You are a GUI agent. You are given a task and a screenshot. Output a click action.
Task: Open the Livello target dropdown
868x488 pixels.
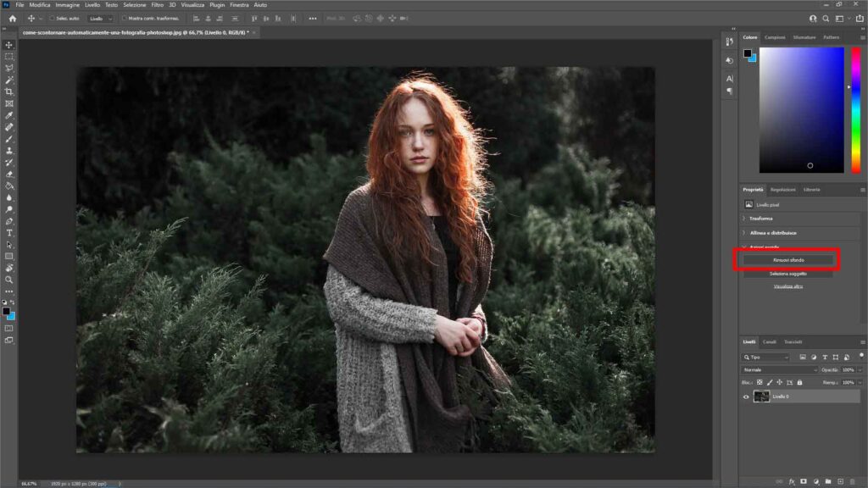tap(102, 17)
